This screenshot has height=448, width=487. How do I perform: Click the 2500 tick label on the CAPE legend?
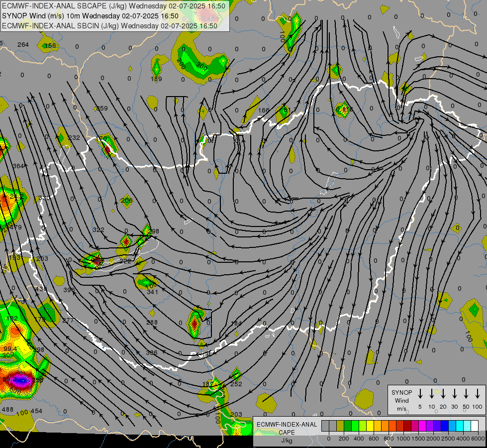pos(448,439)
